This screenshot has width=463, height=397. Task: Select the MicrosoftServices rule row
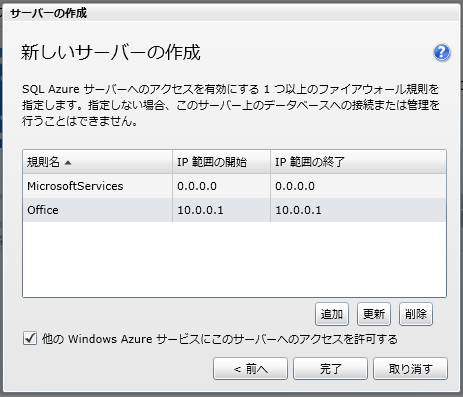tap(234, 186)
